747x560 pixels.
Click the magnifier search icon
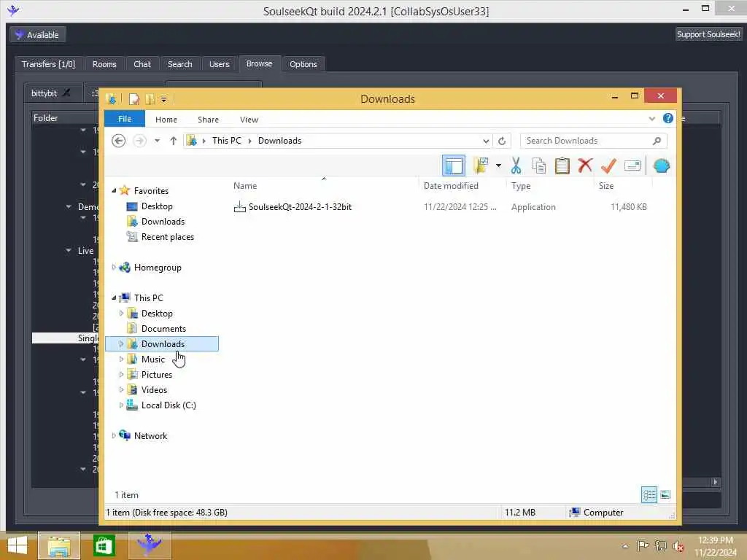click(x=657, y=141)
